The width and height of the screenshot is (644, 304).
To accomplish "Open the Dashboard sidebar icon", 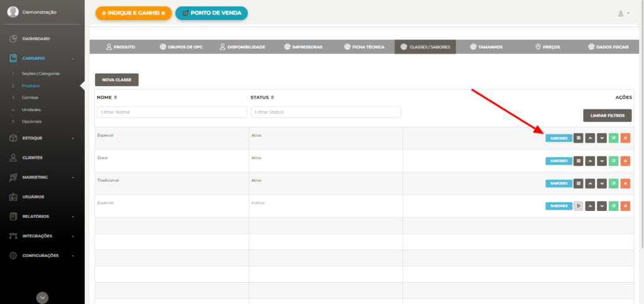I will [x=13, y=38].
